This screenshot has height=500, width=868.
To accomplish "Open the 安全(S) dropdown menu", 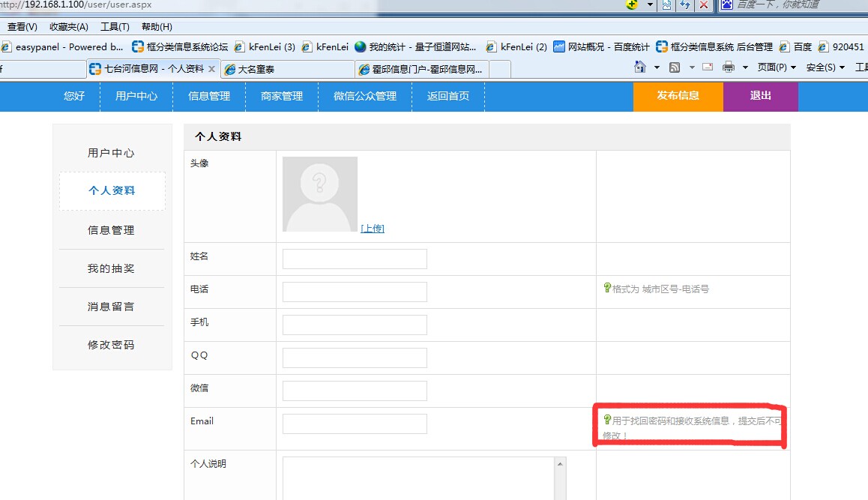I will [x=825, y=67].
